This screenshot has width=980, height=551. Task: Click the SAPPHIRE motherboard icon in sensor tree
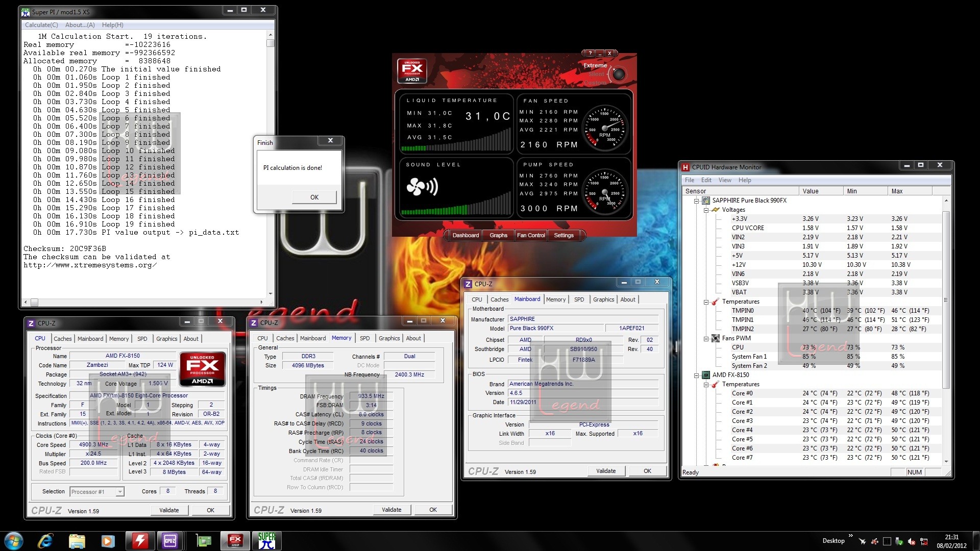click(x=706, y=201)
